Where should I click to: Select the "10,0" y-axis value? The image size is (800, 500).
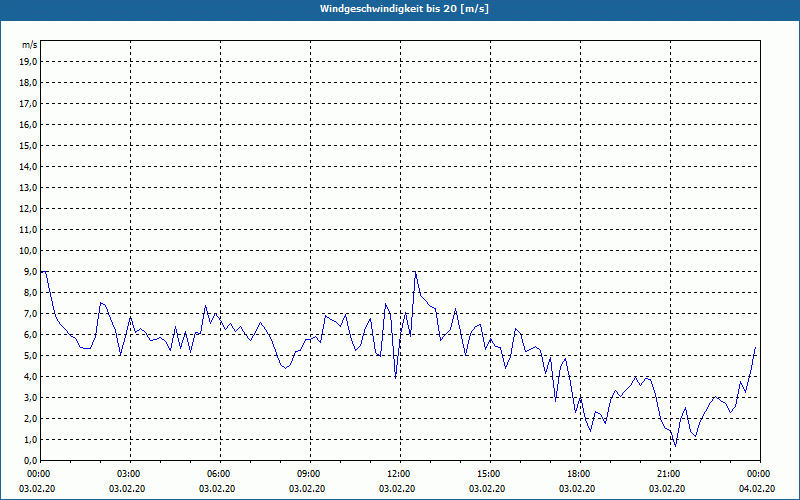click(28, 251)
